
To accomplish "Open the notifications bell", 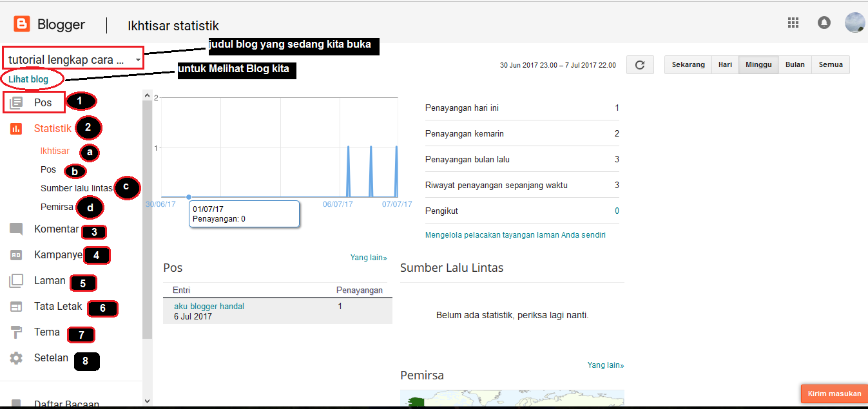I will tap(824, 23).
